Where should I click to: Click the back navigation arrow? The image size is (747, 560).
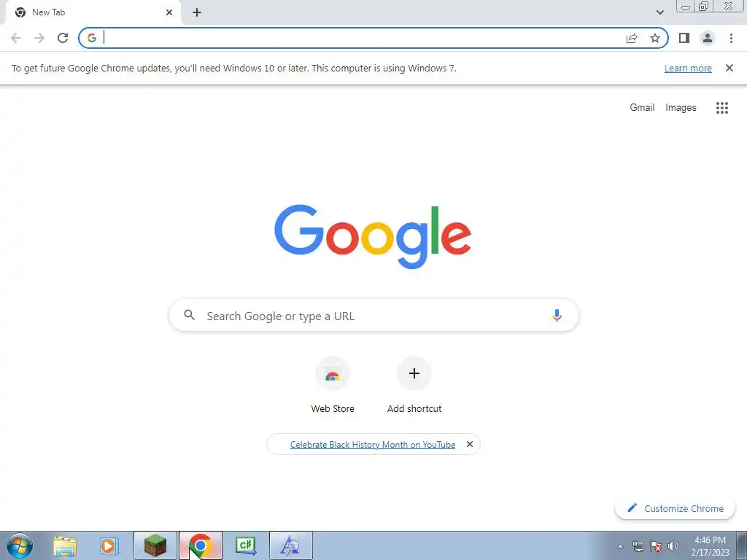click(x=16, y=38)
